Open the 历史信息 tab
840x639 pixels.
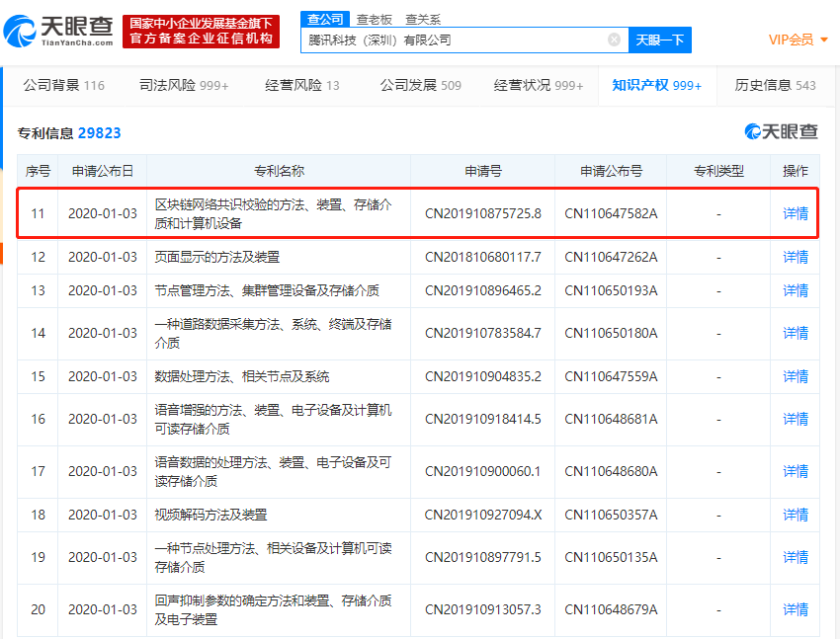(775, 86)
